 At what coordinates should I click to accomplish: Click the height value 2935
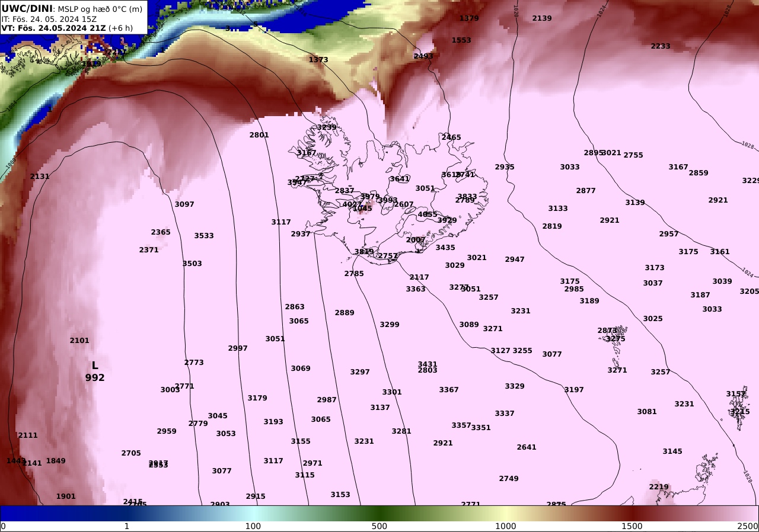pos(505,167)
